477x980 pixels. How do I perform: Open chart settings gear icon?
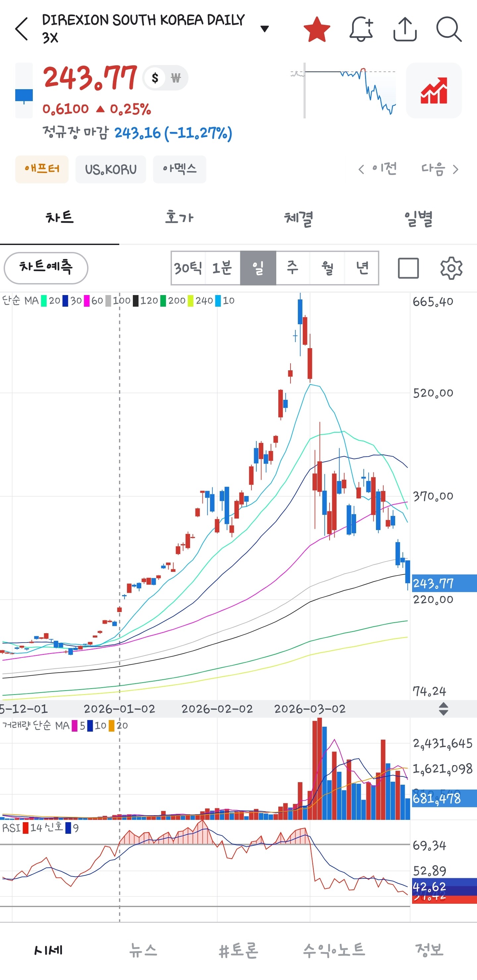tap(451, 268)
